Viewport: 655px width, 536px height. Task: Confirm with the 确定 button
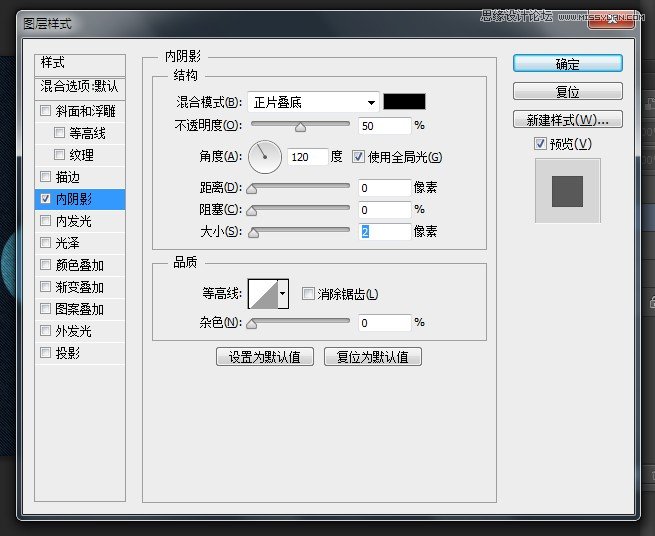pyautogui.click(x=568, y=64)
